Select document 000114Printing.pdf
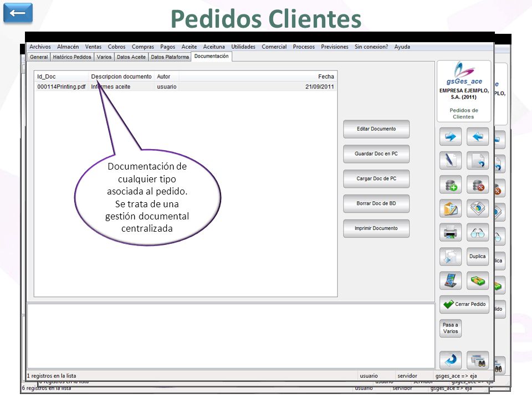532x399 pixels. 61,86
